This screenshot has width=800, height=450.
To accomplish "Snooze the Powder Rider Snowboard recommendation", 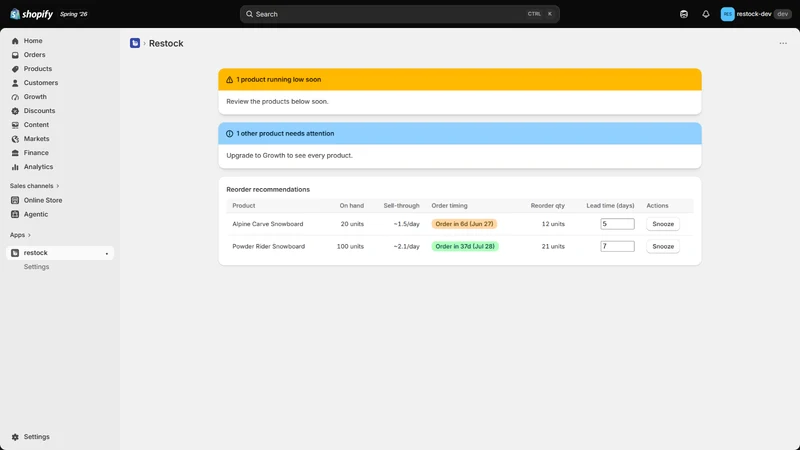I will 663,246.
